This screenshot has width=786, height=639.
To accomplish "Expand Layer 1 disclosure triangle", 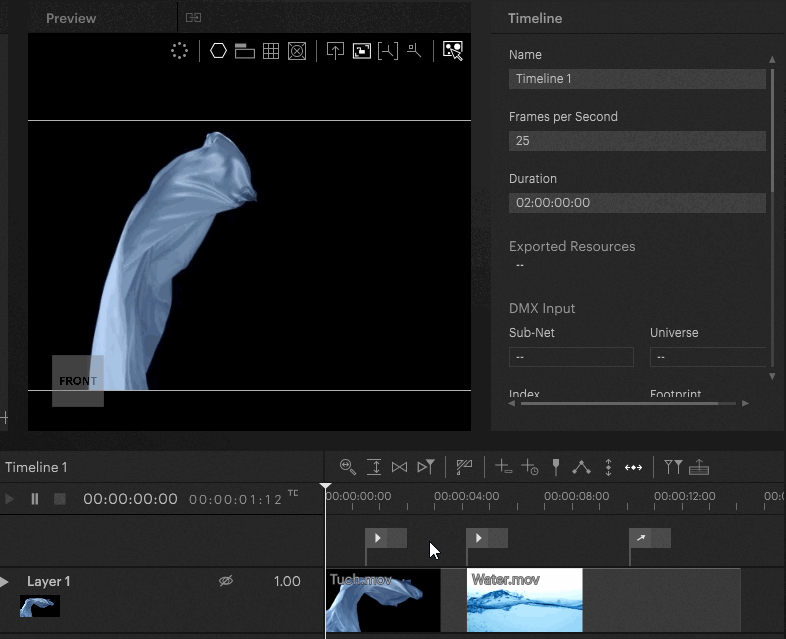I will [x=5, y=581].
